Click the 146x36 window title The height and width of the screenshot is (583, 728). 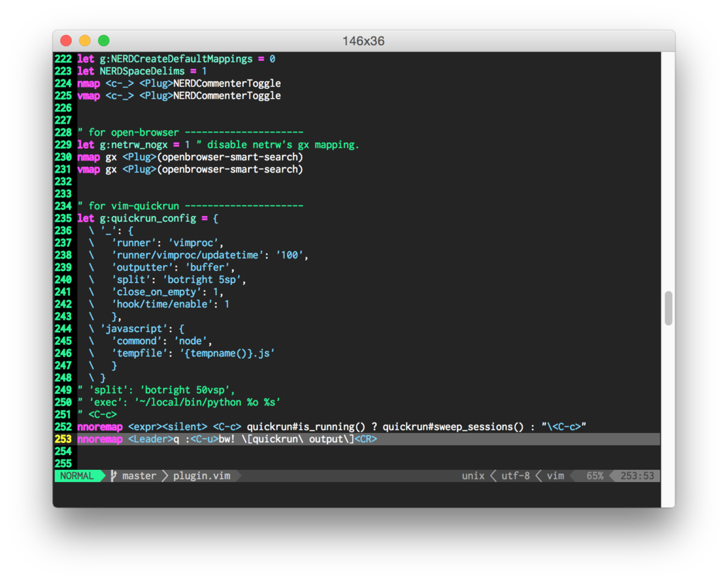point(364,41)
